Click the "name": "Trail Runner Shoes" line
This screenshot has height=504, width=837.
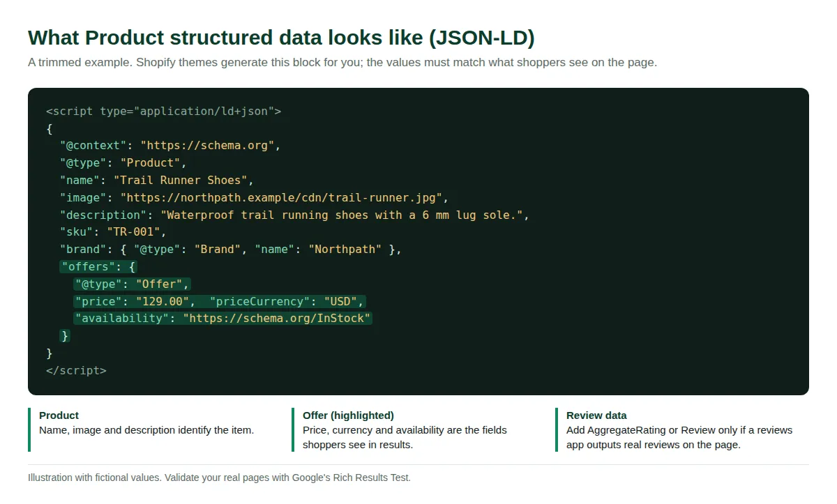point(156,181)
